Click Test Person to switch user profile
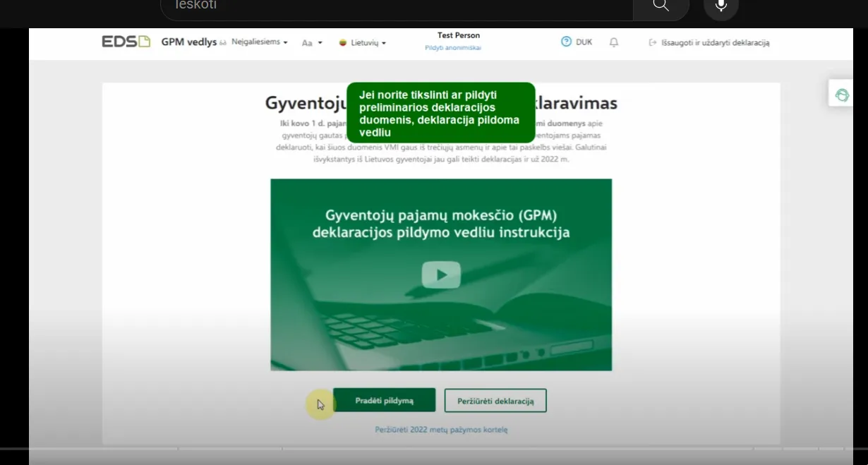This screenshot has height=465, width=868. (457, 35)
